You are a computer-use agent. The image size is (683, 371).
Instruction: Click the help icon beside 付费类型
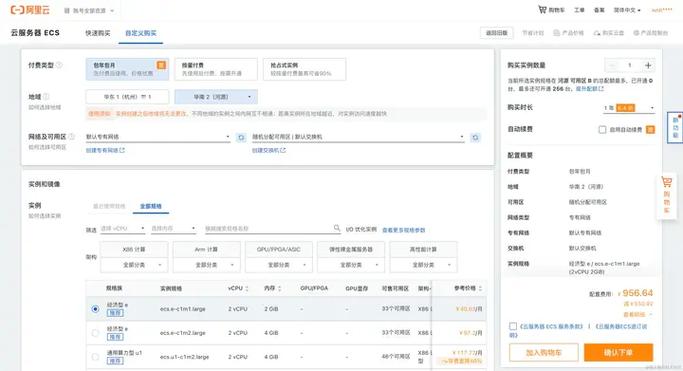[x=59, y=65]
